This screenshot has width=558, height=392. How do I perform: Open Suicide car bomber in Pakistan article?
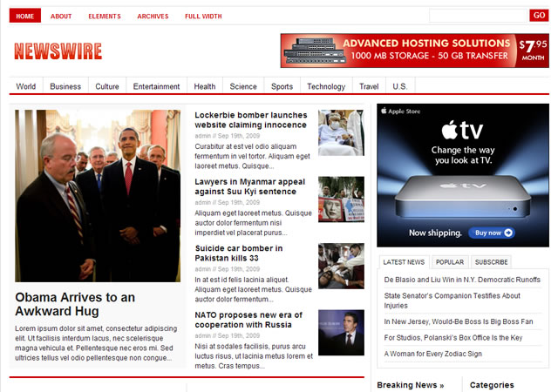point(239,253)
